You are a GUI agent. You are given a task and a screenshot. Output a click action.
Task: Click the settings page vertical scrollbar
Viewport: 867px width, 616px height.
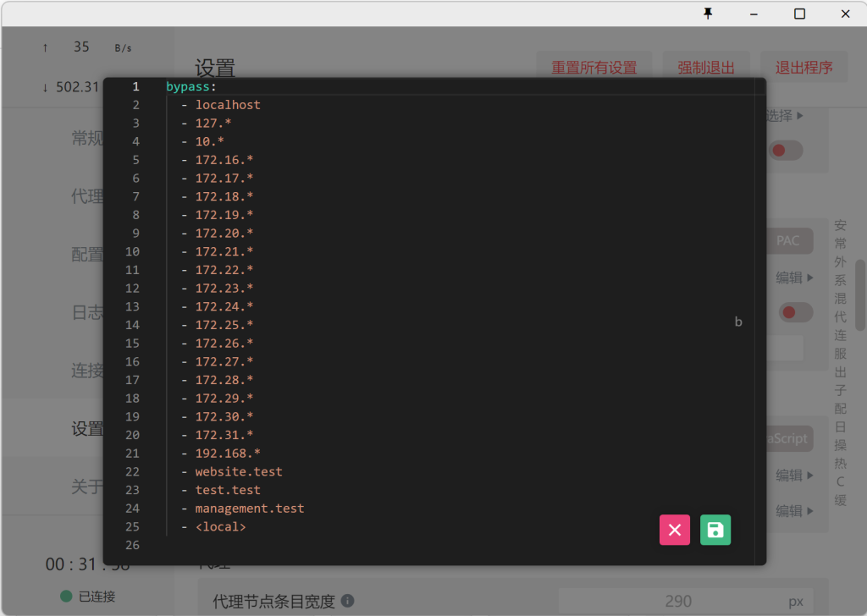pos(860,295)
